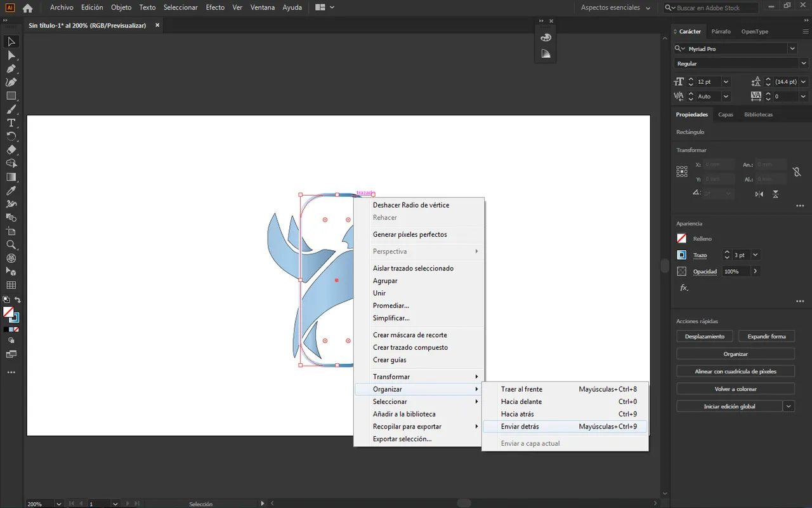Viewport: 812px width, 508px height.
Task: Select the Pen tool
Action: click(11, 69)
